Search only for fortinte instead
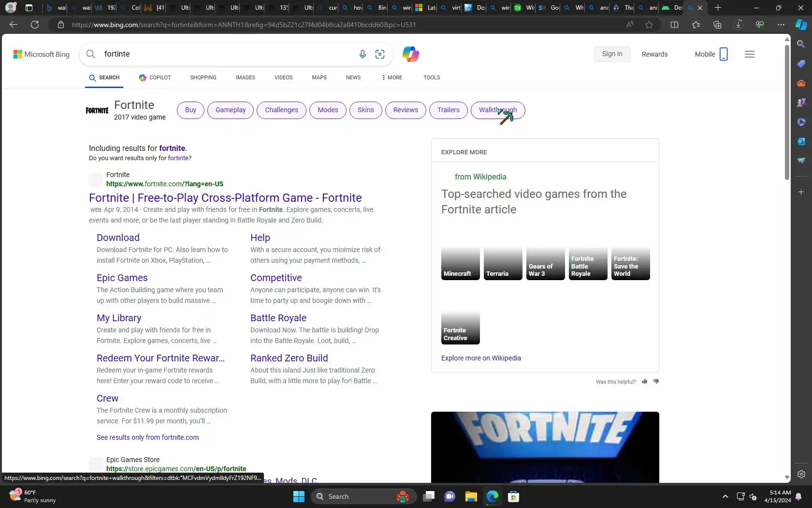Image resolution: width=812 pixels, height=508 pixels. tap(178, 158)
